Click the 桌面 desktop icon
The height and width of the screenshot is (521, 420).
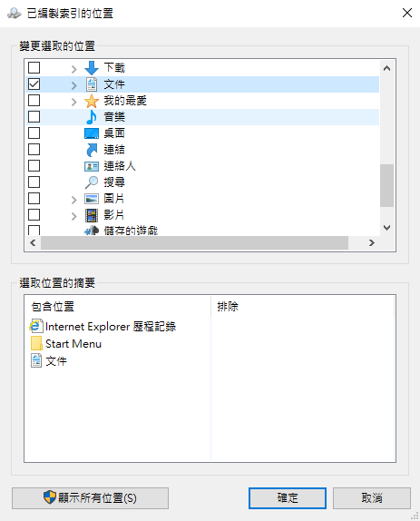92,133
